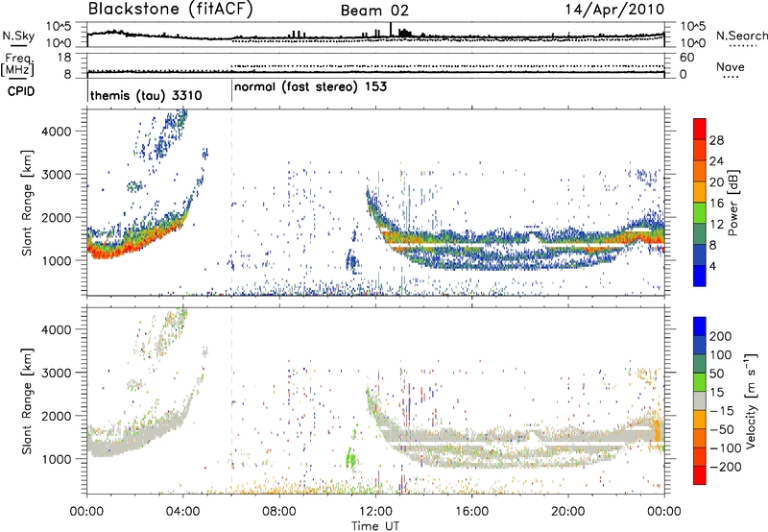Image resolution: width=768 pixels, height=532 pixels.
Task: Click the 'Time UT' axis title
Action: click(x=375, y=525)
